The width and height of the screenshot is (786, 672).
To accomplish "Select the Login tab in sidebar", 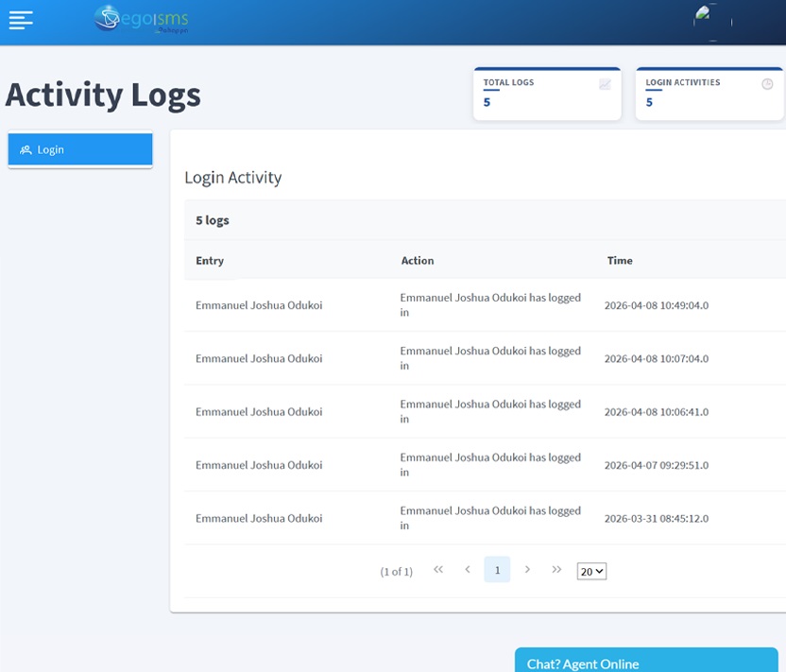I will (80, 149).
